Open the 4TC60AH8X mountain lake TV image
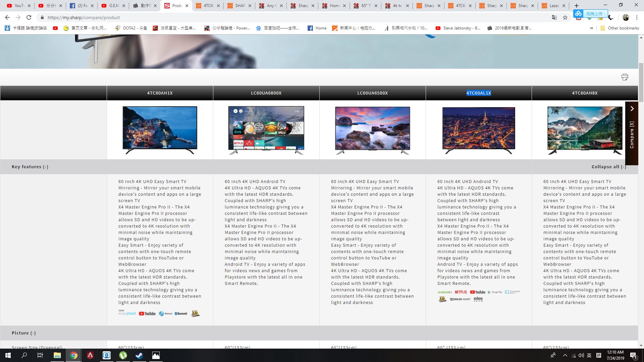 (x=585, y=130)
